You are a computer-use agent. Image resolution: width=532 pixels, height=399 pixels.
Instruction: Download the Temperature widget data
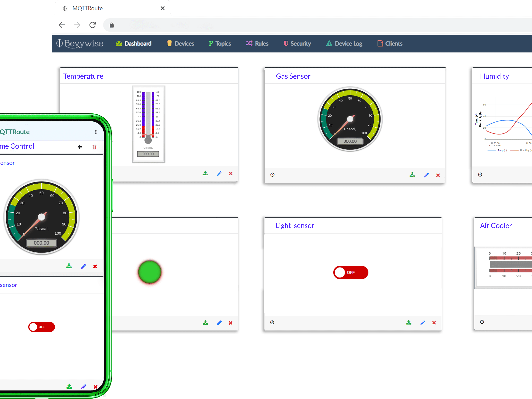click(205, 173)
